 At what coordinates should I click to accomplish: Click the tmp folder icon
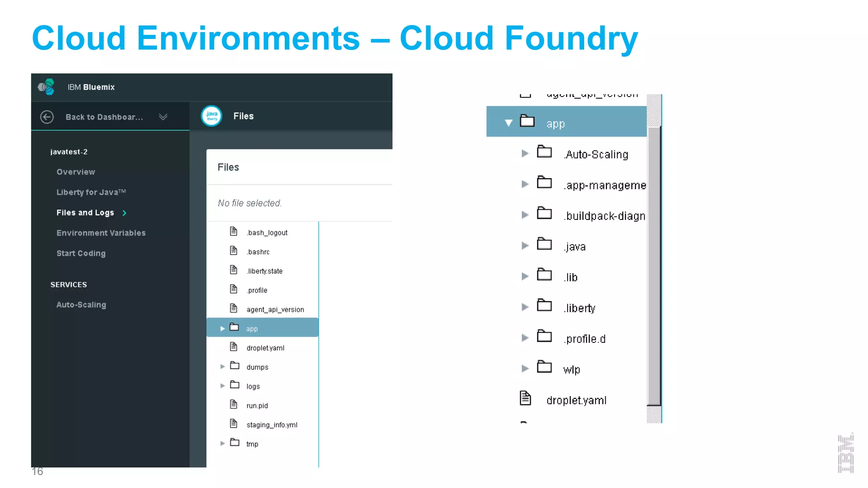[235, 442]
